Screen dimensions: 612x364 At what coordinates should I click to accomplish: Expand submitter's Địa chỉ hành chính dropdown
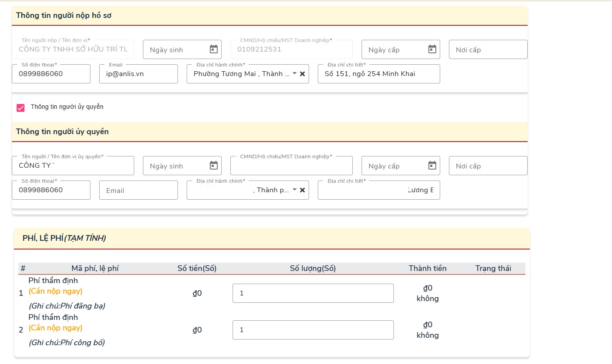click(x=294, y=73)
